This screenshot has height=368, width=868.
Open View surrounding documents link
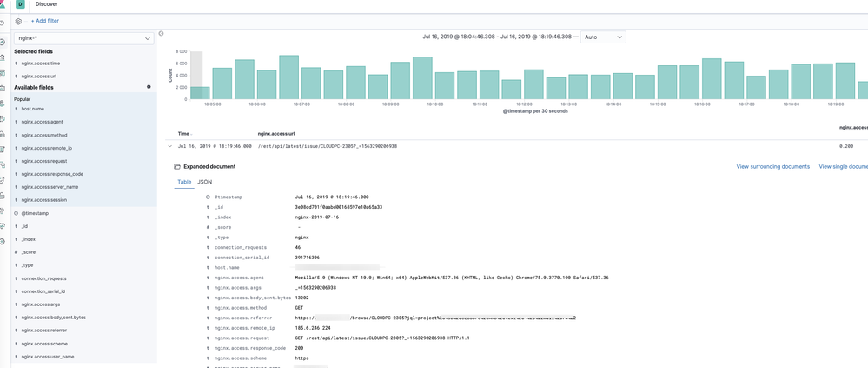click(x=772, y=166)
